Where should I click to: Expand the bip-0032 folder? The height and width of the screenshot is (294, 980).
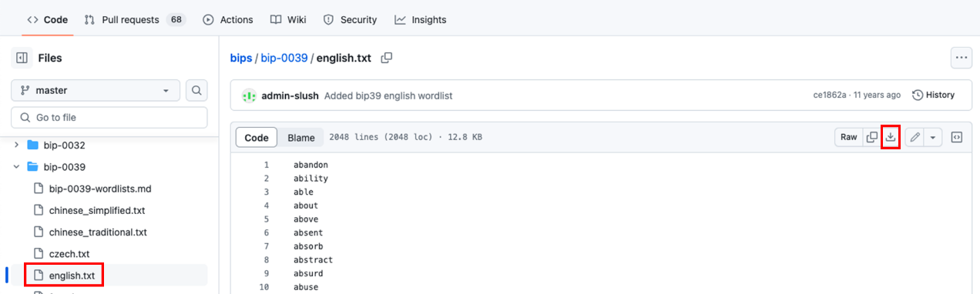16,145
